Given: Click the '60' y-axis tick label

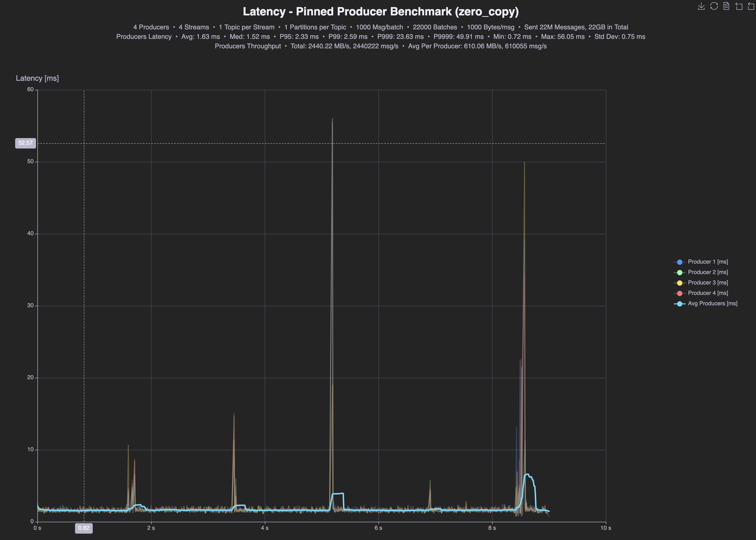Looking at the screenshot, I should pyautogui.click(x=31, y=90).
